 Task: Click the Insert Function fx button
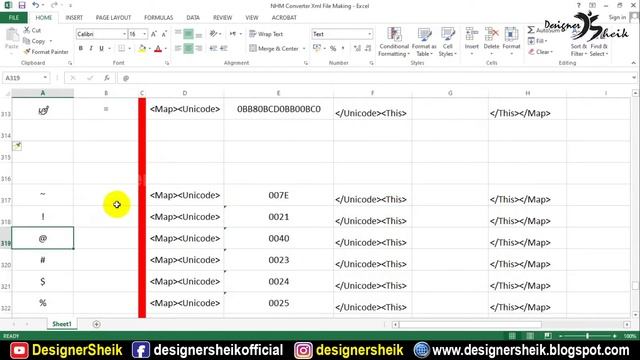point(107,78)
